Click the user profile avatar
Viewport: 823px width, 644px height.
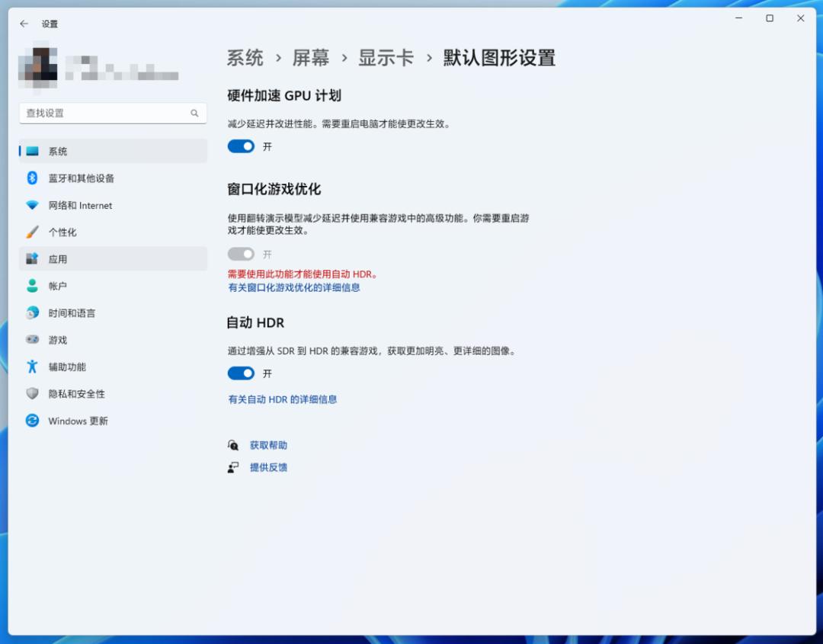coord(38,67)
